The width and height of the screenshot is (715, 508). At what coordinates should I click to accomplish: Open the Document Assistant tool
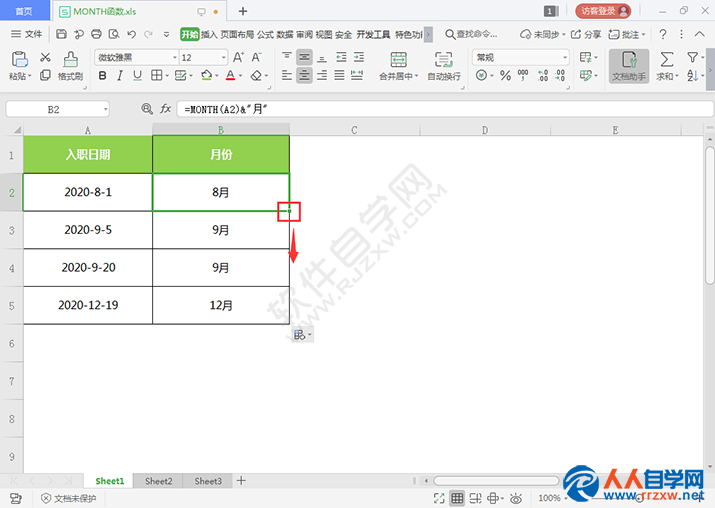[629, 66]
